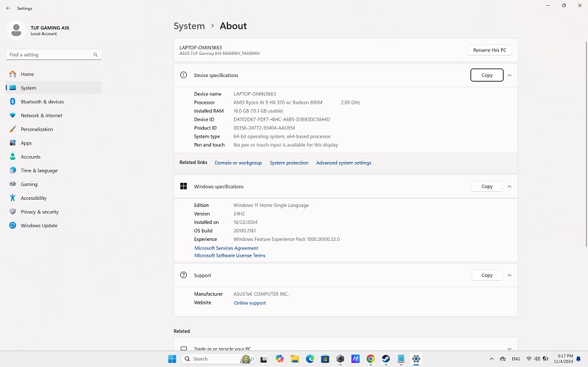The image size is (588, 367).
Task: Open Advanced system settings link
Action: coord(343,163)
